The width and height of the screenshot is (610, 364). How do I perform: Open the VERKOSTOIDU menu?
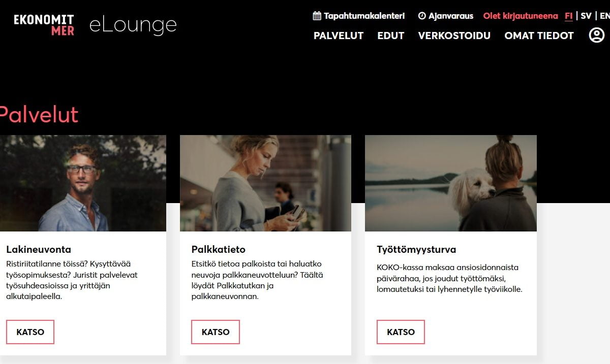coord(454,36)
